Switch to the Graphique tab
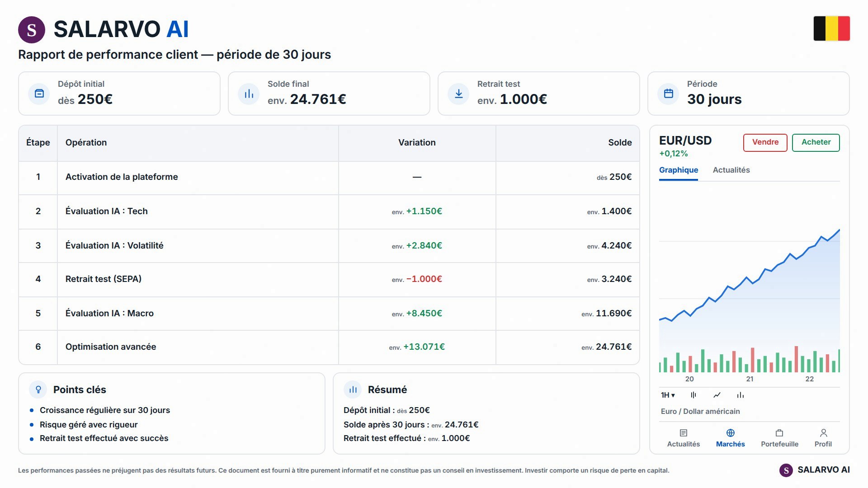868x488 pixels. tap(679, 170)
